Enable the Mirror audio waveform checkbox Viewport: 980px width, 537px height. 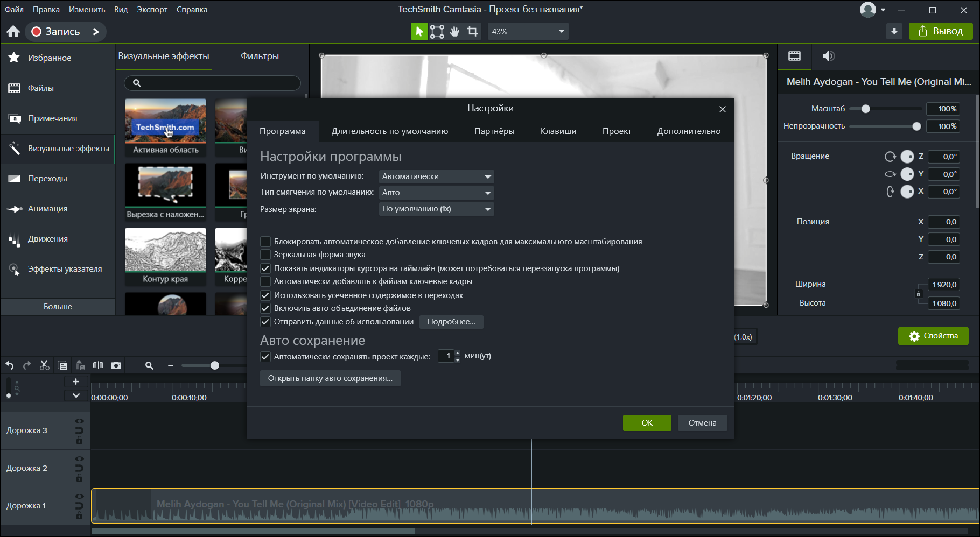click(265, 255)
